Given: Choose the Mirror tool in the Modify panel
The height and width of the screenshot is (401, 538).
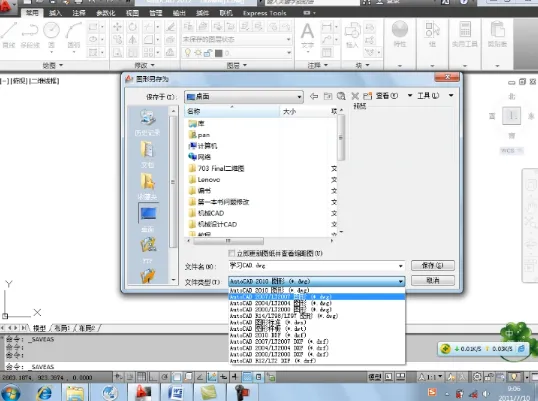Looking at the screenshot, I should [x=132, y=40].
